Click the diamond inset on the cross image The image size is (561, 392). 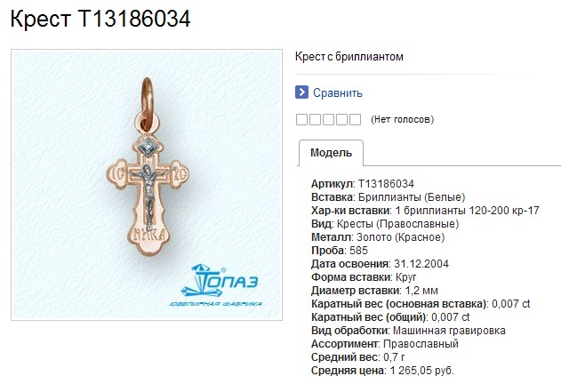pyautogui.click(x=147, y=147)
